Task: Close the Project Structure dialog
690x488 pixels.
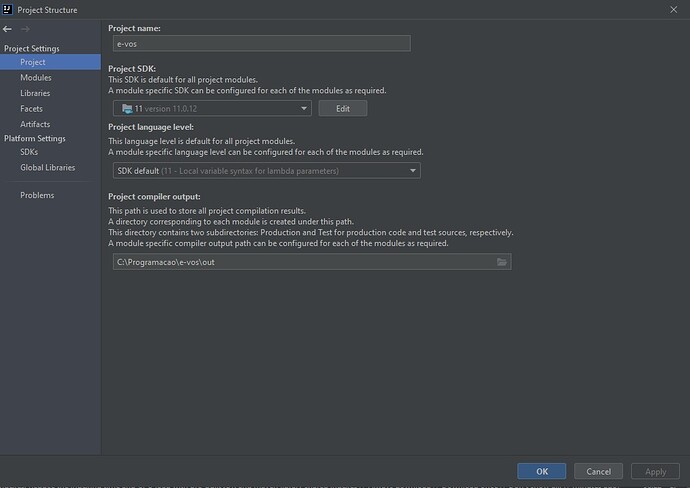Action: coord(673,9)
